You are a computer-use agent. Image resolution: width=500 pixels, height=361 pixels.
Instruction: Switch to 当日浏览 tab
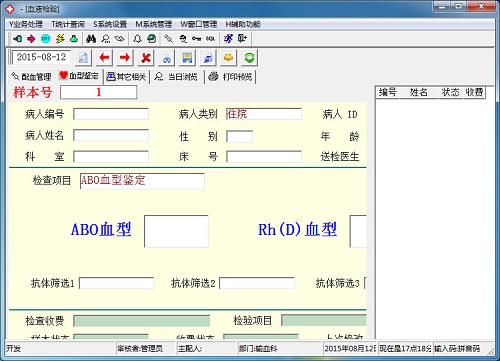(x=176, y=77)
